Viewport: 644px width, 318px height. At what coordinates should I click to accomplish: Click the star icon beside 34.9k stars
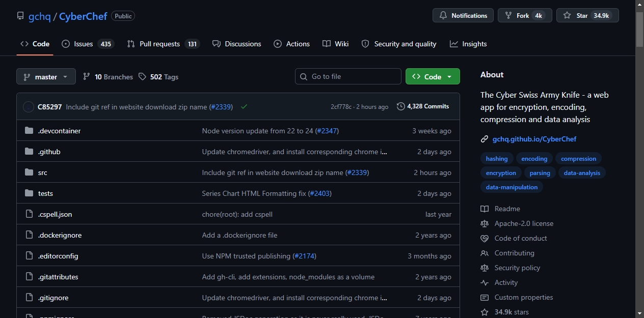(485, 312)
